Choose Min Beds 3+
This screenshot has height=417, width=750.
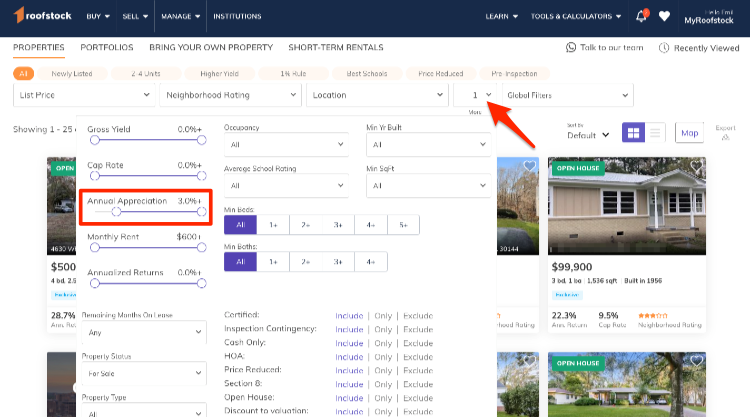click(x=338, y=225)
